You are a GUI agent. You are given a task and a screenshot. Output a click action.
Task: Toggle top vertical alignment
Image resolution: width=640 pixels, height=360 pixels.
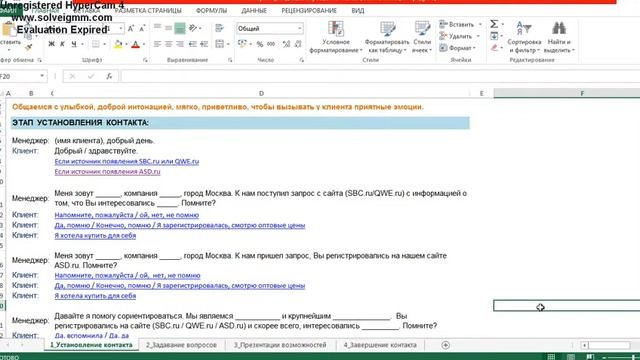(157, 28)
